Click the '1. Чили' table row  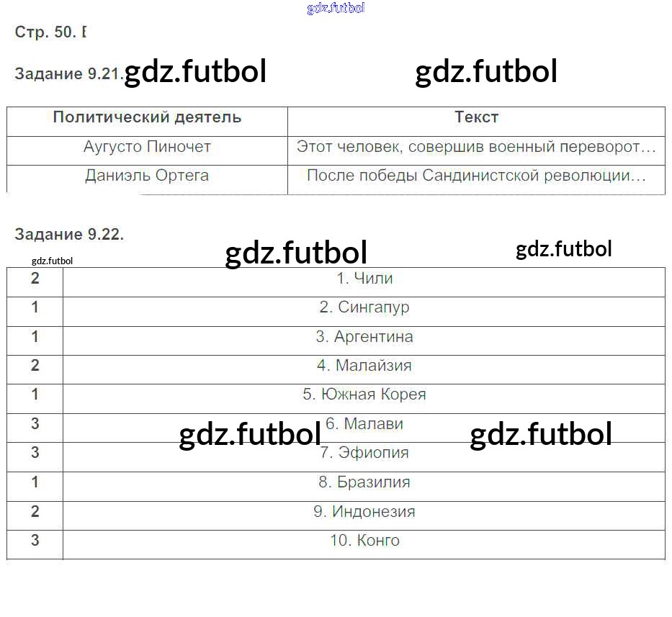(364, 279)
